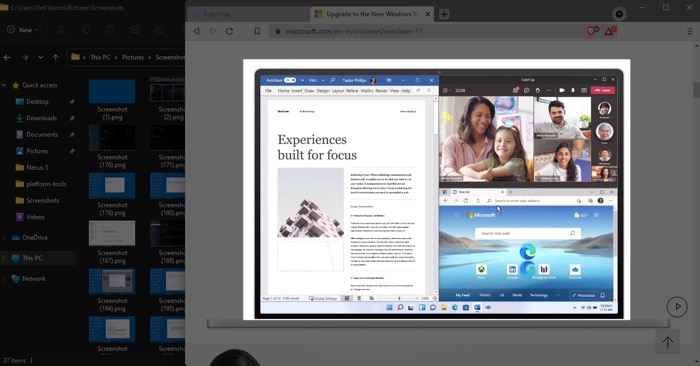Play the video with circular play button

(x=677, y=307)
